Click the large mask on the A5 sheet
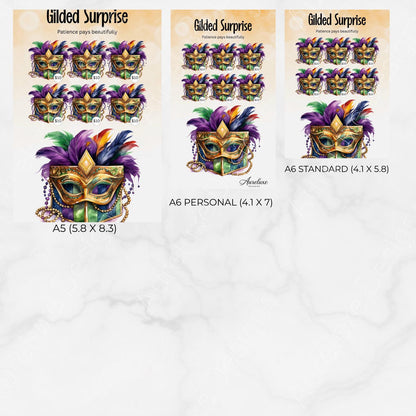Image resolution: width=416 pixels, height=416 pixels. tap(87, 175)
